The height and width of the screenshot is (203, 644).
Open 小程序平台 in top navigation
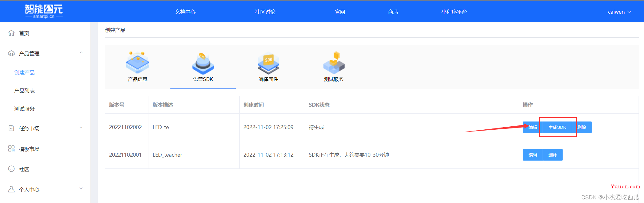point(454,12)
